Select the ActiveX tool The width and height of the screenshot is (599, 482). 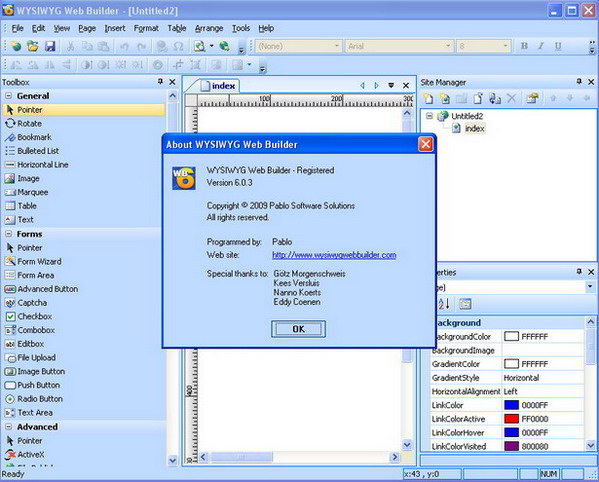[x=84, y=455]
